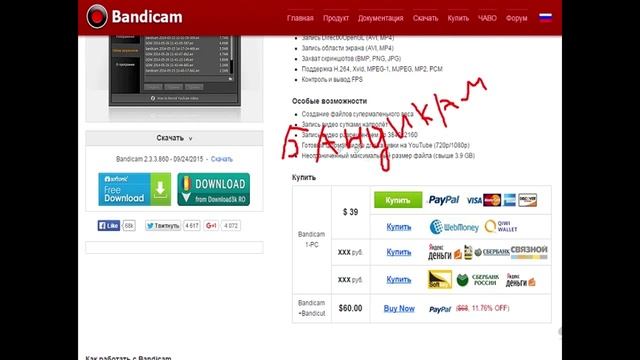Click the Discover card icon
This screenshot has height=360, width=640.
pos(527,200)
